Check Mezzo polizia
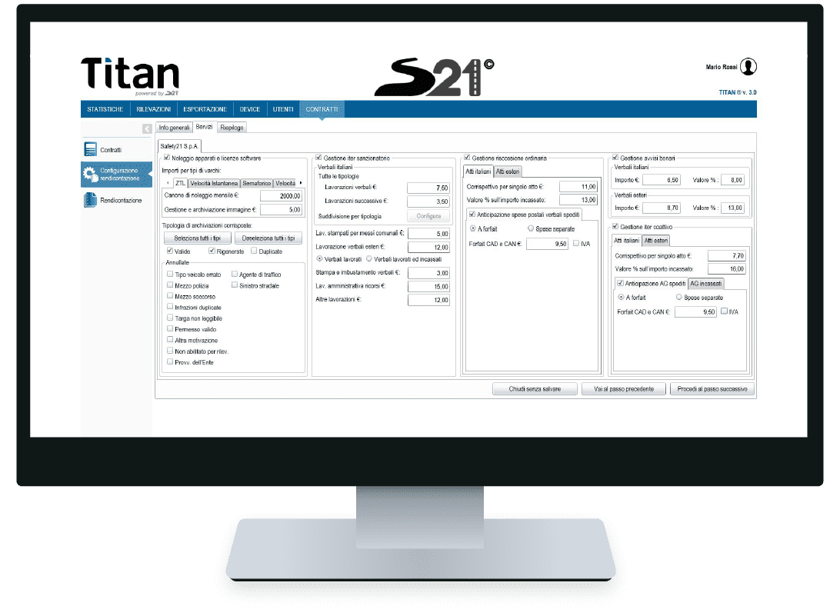The image size is (840, 616). pyautogui.click(x=170, y=285)
